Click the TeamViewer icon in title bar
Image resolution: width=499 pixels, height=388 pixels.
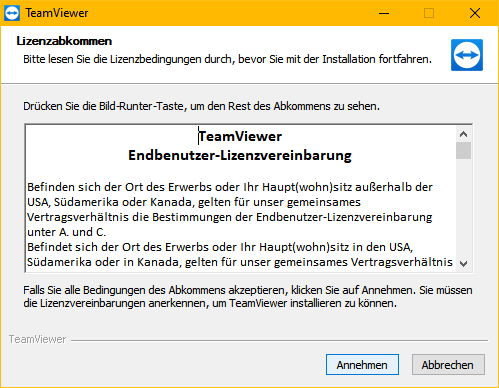pos(12,13)
